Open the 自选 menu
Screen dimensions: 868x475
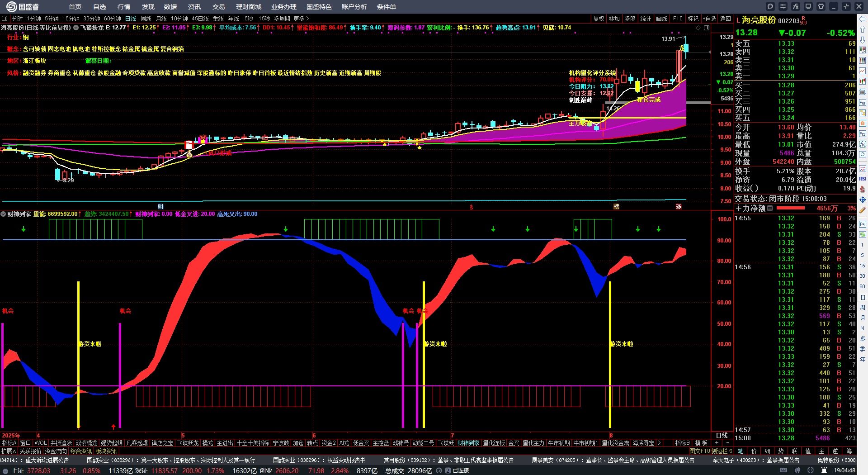tap(99, 7)
